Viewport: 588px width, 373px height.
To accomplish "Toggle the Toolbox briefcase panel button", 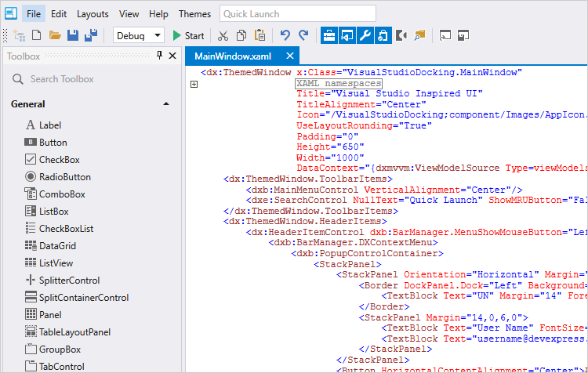I will pos(328,35).
